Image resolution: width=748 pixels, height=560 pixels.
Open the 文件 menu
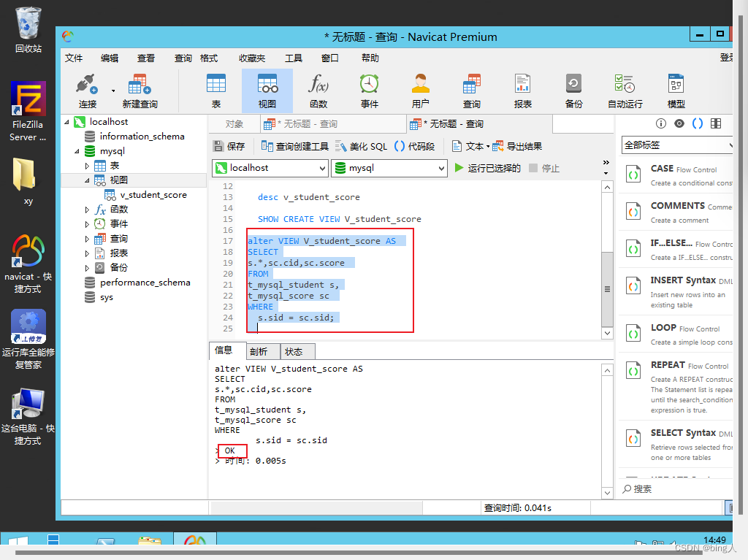[74, 58]
